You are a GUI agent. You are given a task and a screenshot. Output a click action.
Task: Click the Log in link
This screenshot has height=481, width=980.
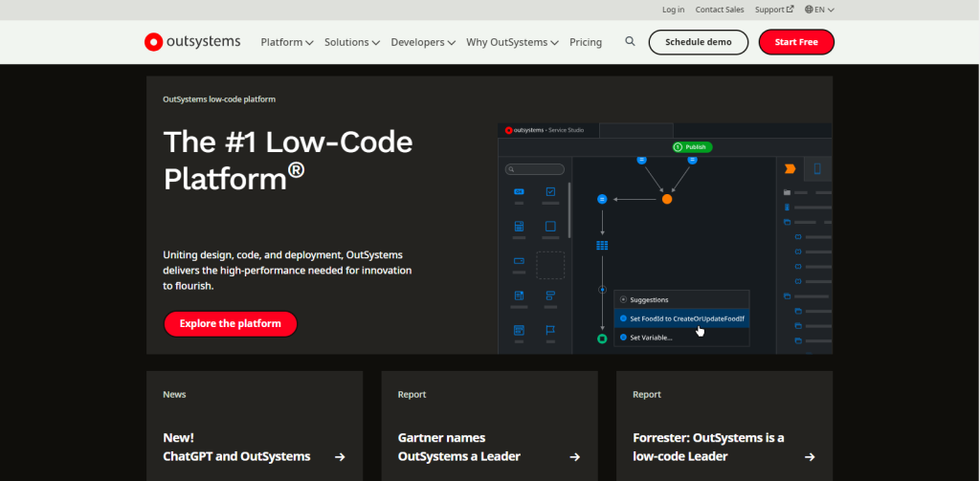[x=673, y=10]
